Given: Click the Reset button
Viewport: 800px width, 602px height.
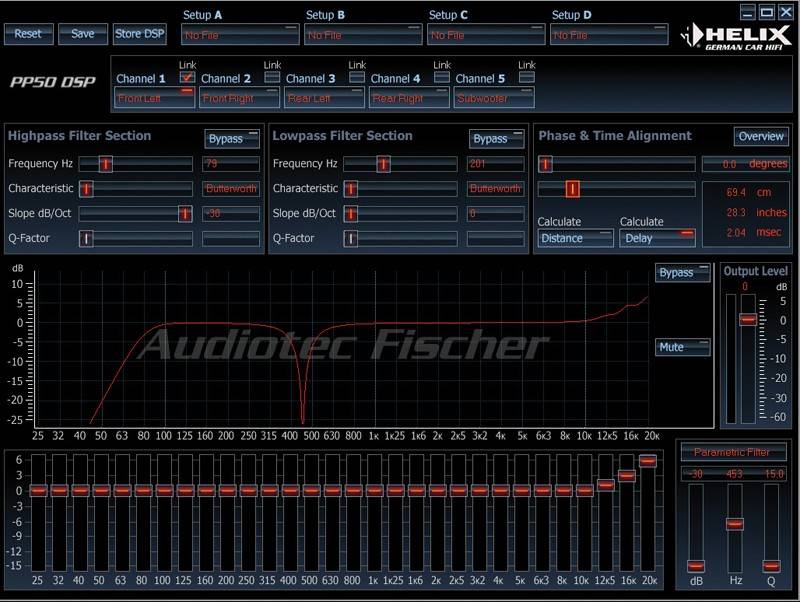Looking at the screenshot, I should point(29,34).
